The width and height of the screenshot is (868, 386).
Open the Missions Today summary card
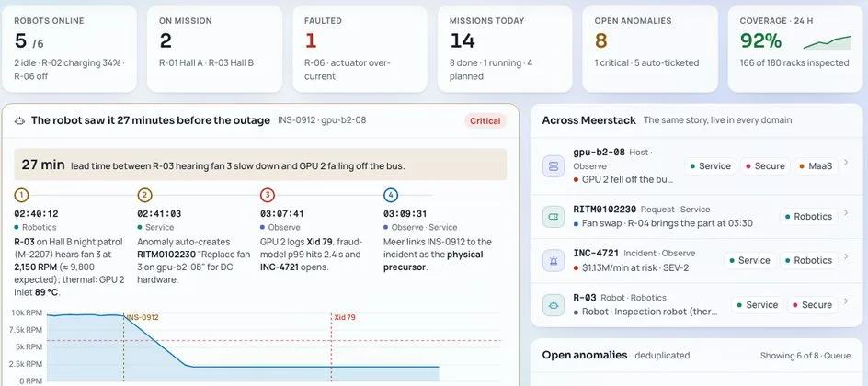(505, 49)
